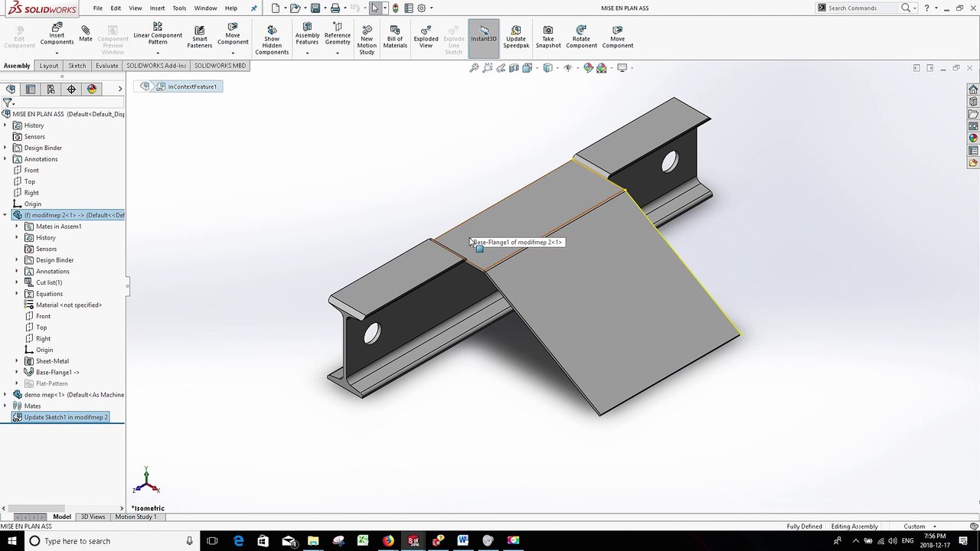Expand the feature manager panel arrow
Viewport: 980px width, 551px height.
coord(119,89)
